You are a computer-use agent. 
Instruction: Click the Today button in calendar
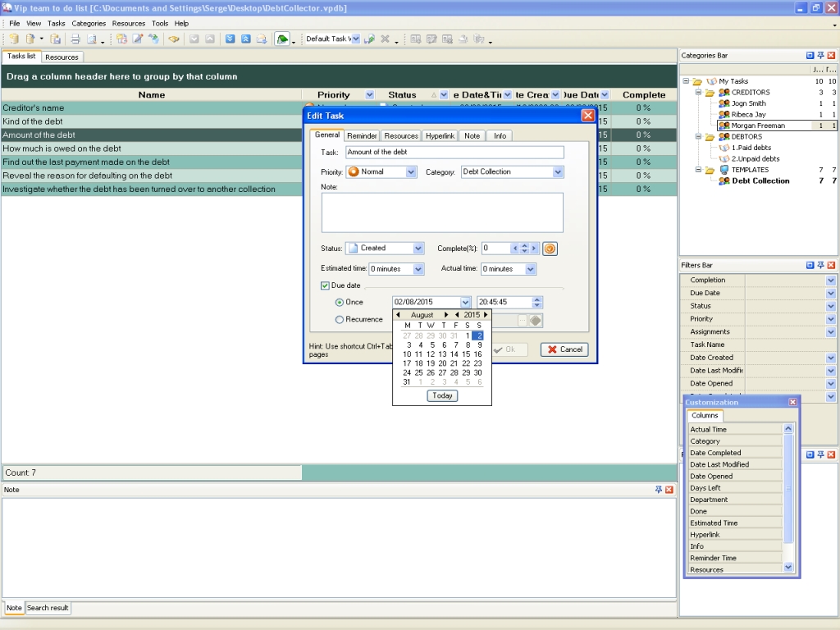442,395
